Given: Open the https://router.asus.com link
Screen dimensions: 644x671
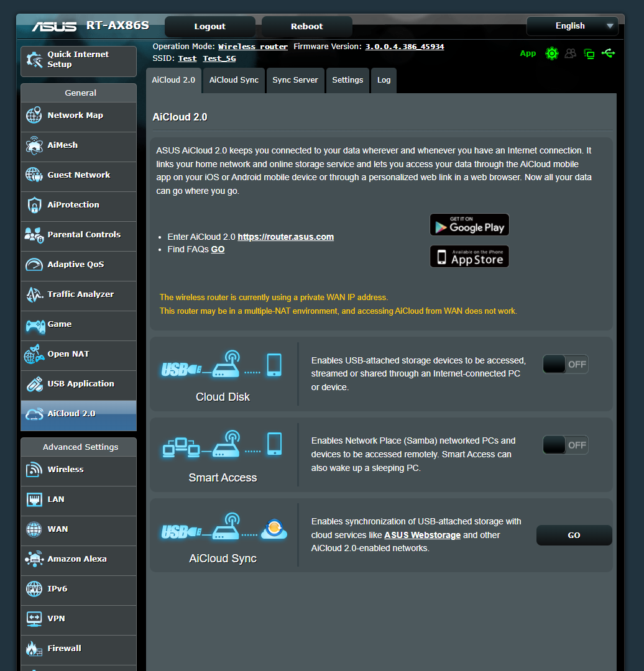Looking at the screenshot, I should tap(285, 237).
